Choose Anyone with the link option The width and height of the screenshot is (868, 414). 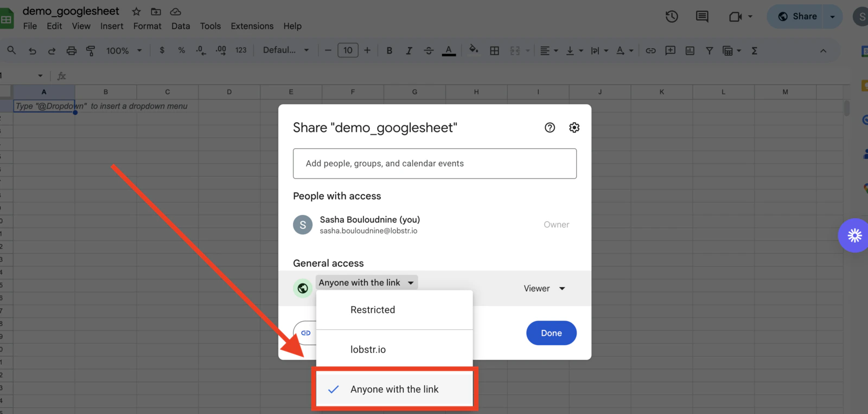(x=394, y=389)
